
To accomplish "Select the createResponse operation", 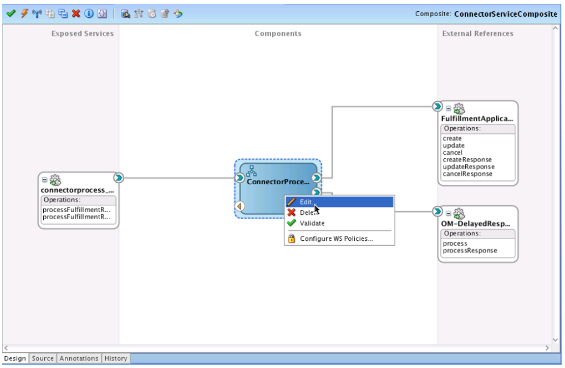I will click(467, 160).
